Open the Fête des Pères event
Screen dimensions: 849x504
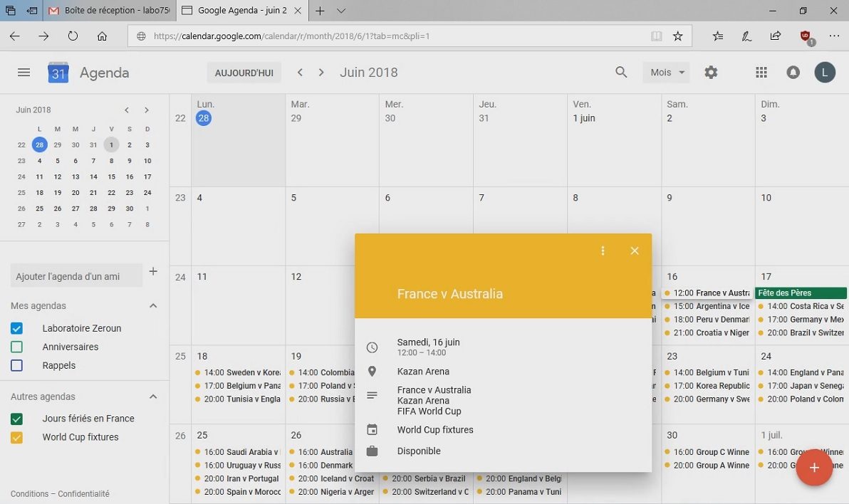[x=801, y=293]
